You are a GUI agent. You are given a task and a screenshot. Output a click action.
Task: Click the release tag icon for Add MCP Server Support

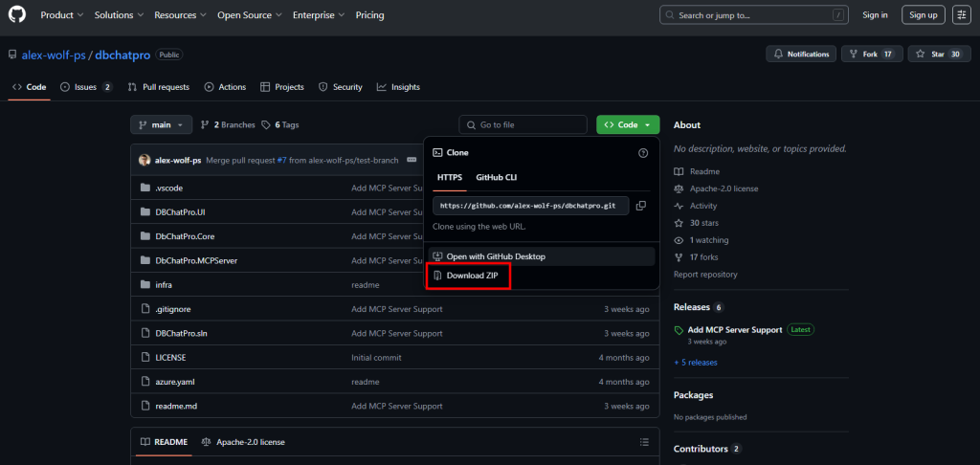[x=679, y=330]
